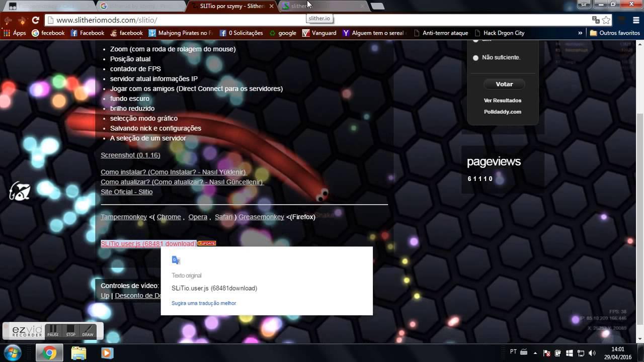This screenshot has width=644, height=362.
Task: Show hidden system tray icons
Action: [x=535, y=353]
